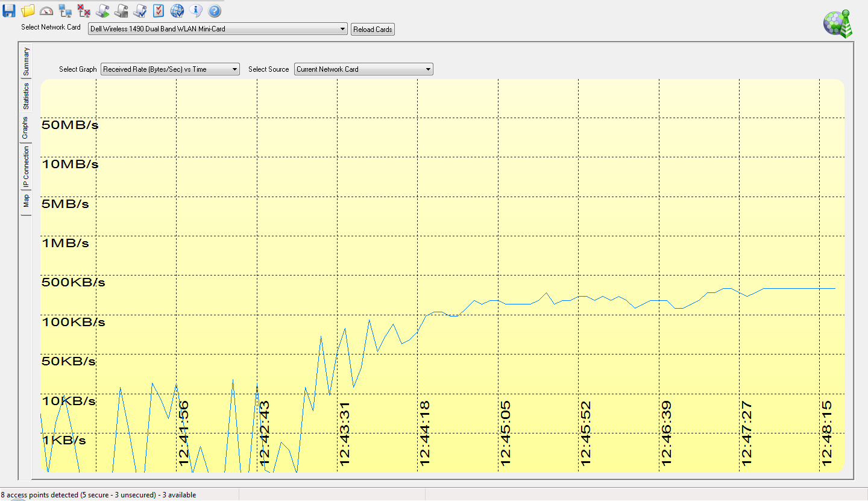Image resolution: width=868 pixels, height=501 pixels.
Task: Click the 50KB/s axis label
Action: coord(68,362)
